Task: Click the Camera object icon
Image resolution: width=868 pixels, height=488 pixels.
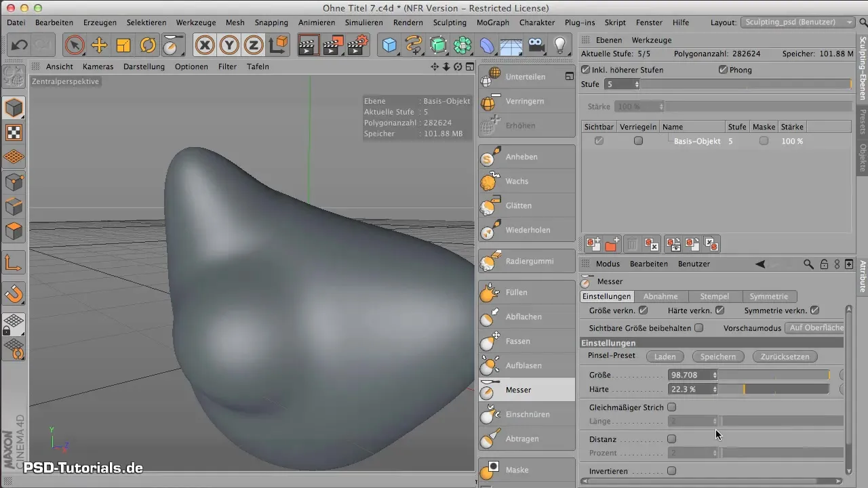Action: point(536,45)
